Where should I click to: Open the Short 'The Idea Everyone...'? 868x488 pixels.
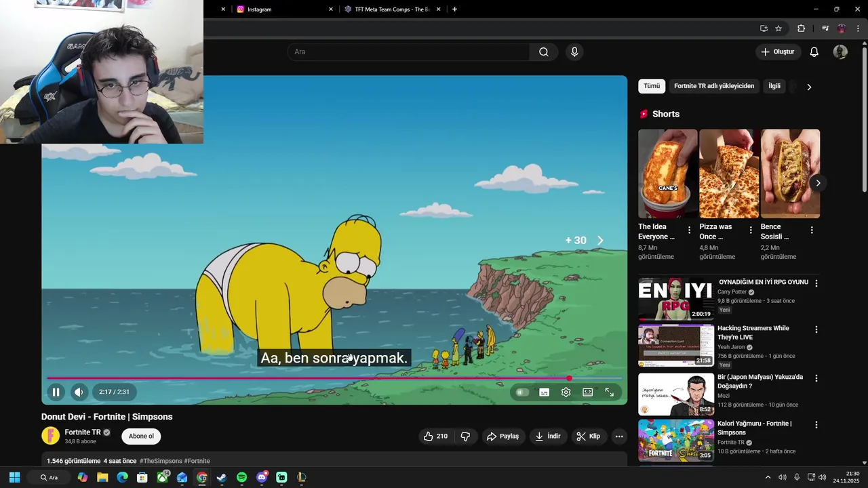(x=667, y=174)
